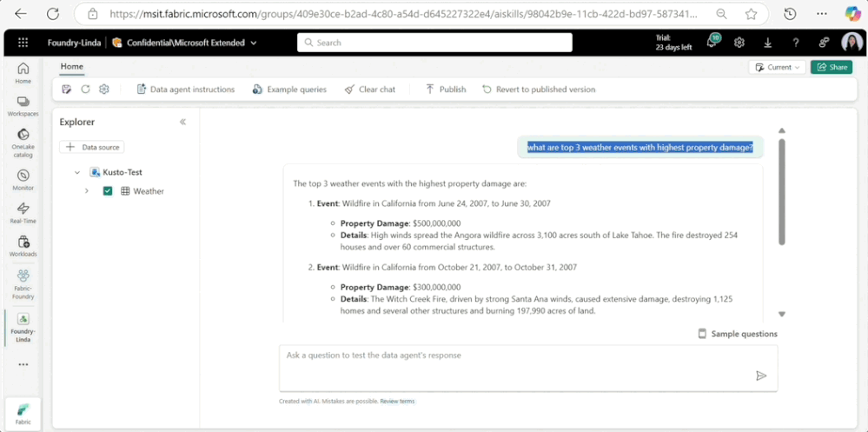Click Publish in toolbar
This screenshot has width=868, height=432.
coord(446,90)
